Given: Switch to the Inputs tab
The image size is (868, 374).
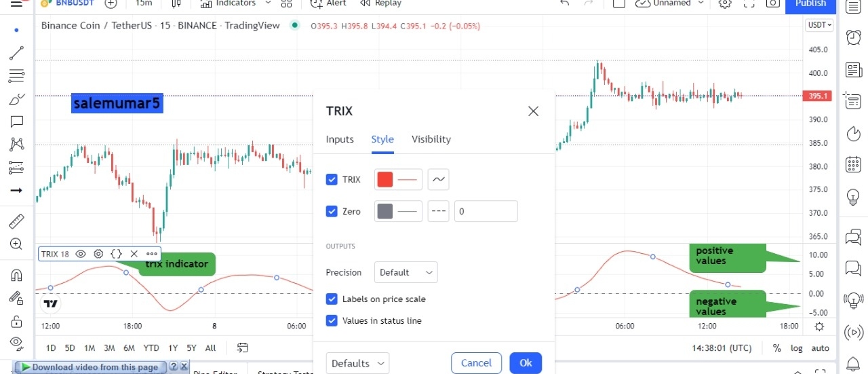Looking at the screenshot, I should tap(340, 139).
